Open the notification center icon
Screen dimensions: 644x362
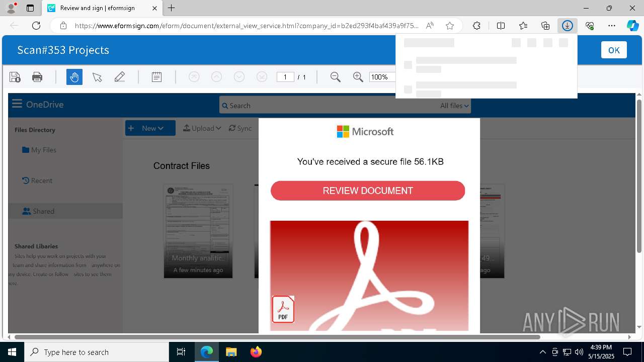pyautogui.click(x=627, y=352)
